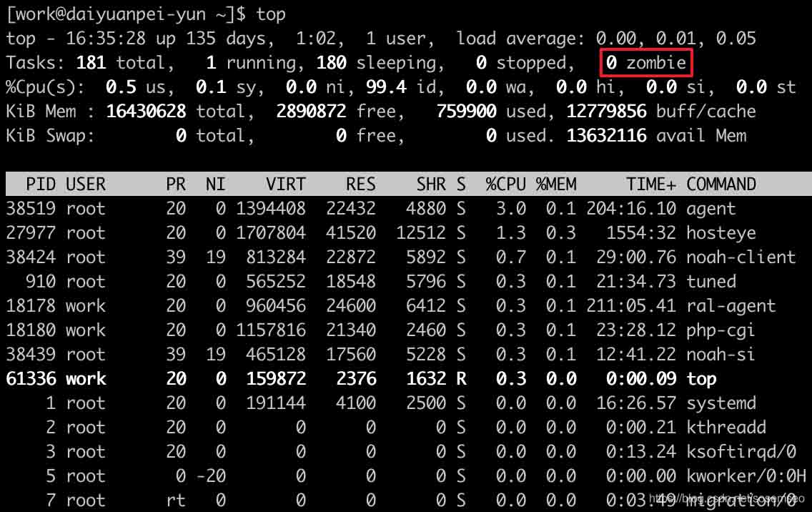Click SHR value 12512

(x=421, y=232)
